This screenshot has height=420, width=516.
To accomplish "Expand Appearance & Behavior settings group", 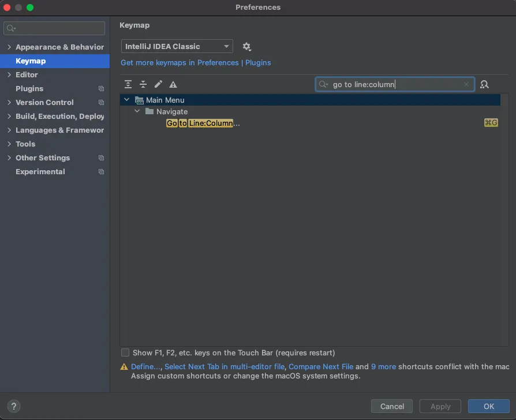I will (x=9, y=47).
